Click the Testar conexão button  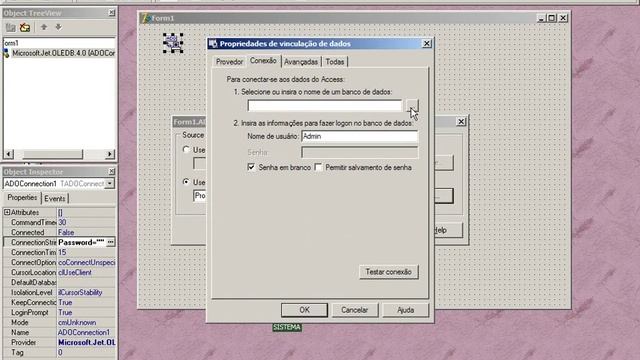[389, 272]
